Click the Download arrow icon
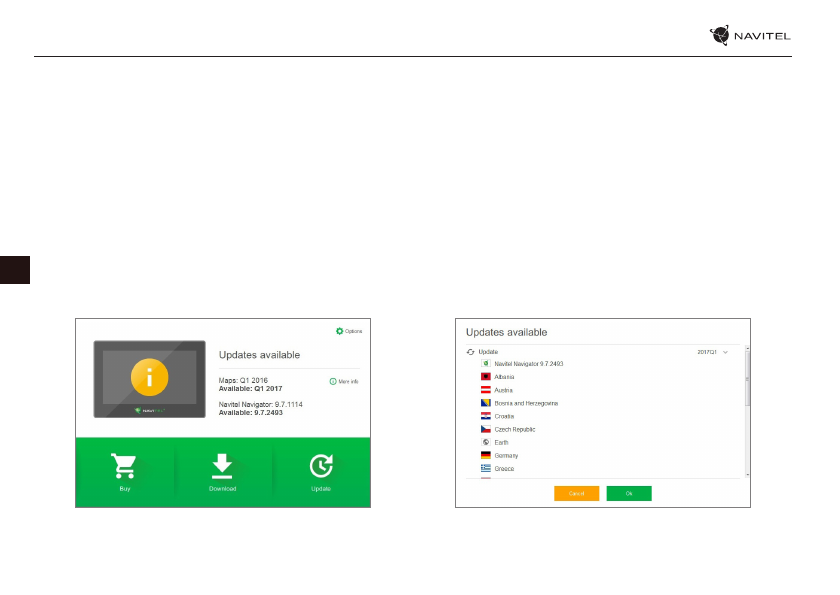The width and height of the screenshot is (840, 595). point(222,467)
